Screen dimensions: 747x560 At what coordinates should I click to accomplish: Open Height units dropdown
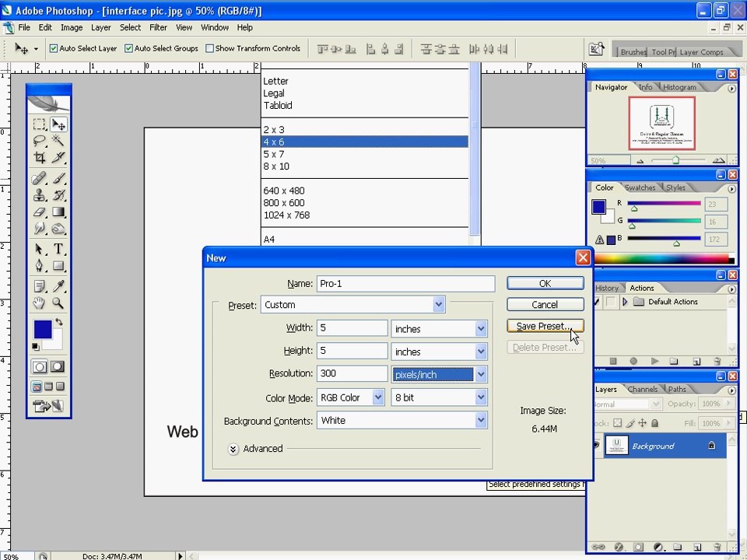(481, 352)
